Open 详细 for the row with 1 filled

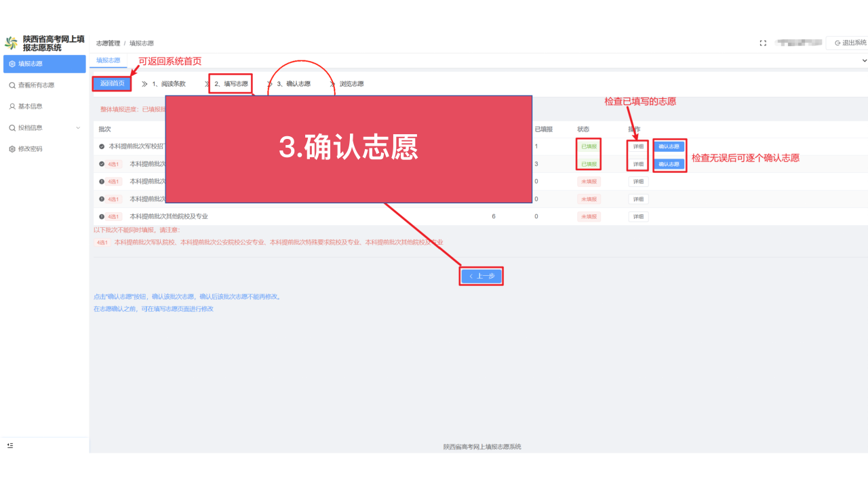(x=638, y=146)
